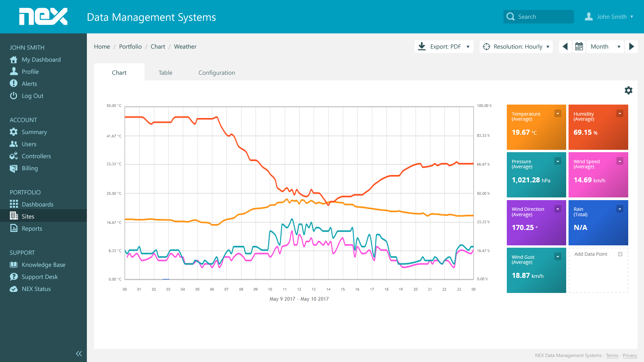Open the Month period selector dropdown
The height and width of the screenshot is (362, 644).
click(x=619, y=47)
